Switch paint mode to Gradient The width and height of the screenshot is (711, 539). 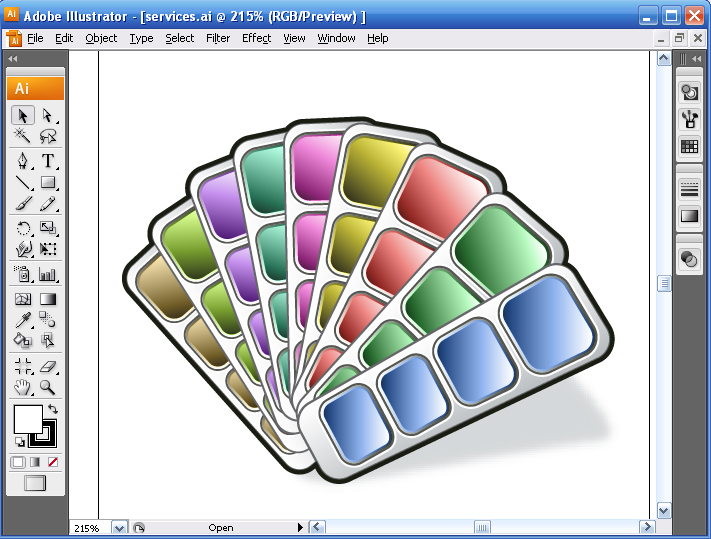point(36,462)
